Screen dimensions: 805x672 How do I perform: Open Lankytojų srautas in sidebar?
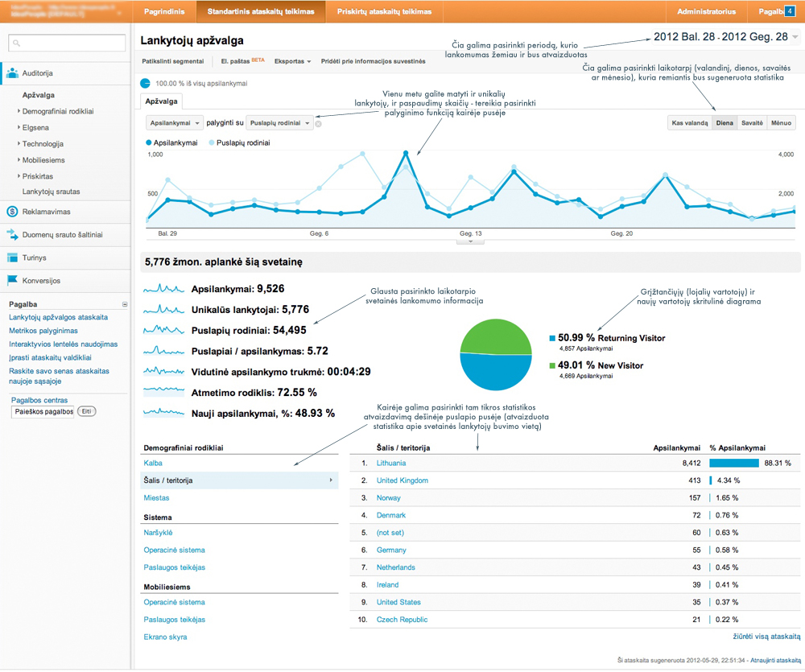click(52, 192)
